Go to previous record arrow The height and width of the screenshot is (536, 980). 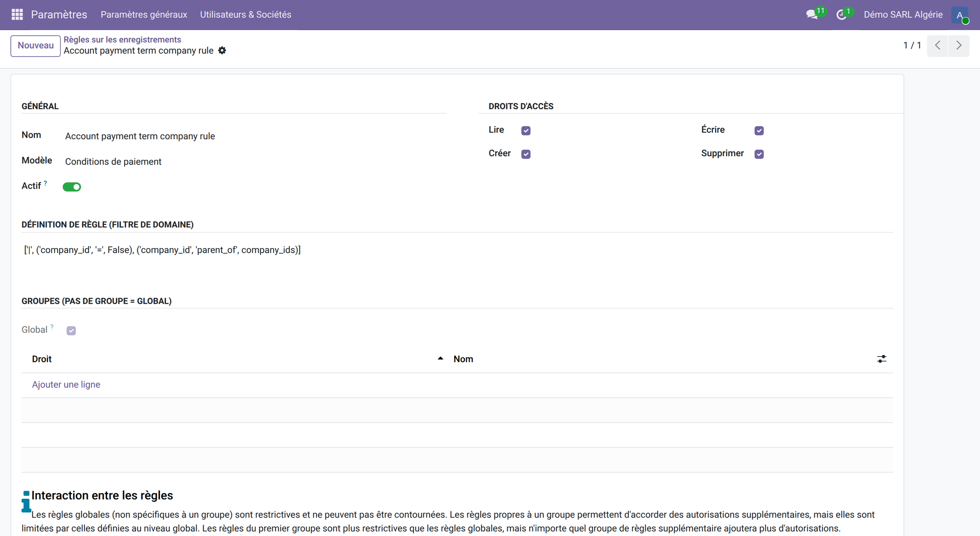click(938, 45)
